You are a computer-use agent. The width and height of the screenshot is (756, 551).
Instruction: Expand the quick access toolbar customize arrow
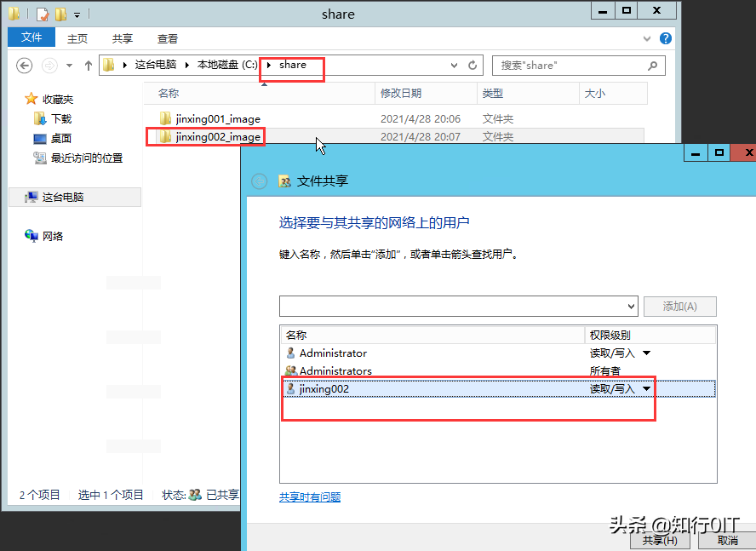tap(77, 14)
